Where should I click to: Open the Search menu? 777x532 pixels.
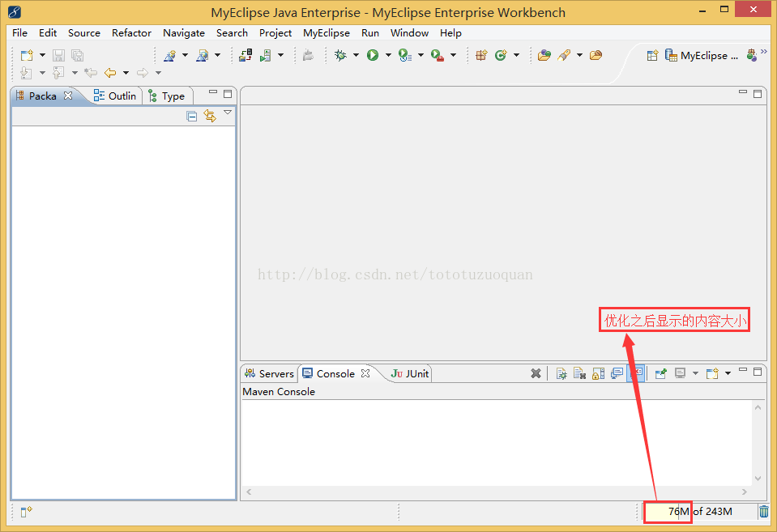pyautogui.click(x=232, y=32)
